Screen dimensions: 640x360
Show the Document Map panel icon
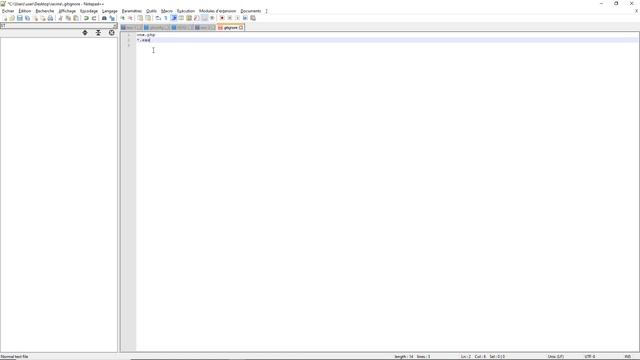point(189,18)
